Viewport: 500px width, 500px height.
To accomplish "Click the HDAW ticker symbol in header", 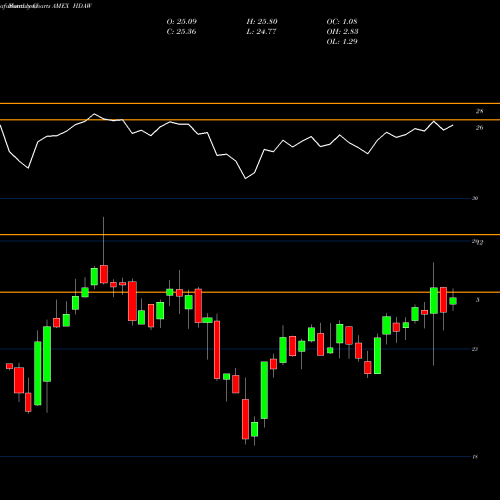I will point(82,6).
